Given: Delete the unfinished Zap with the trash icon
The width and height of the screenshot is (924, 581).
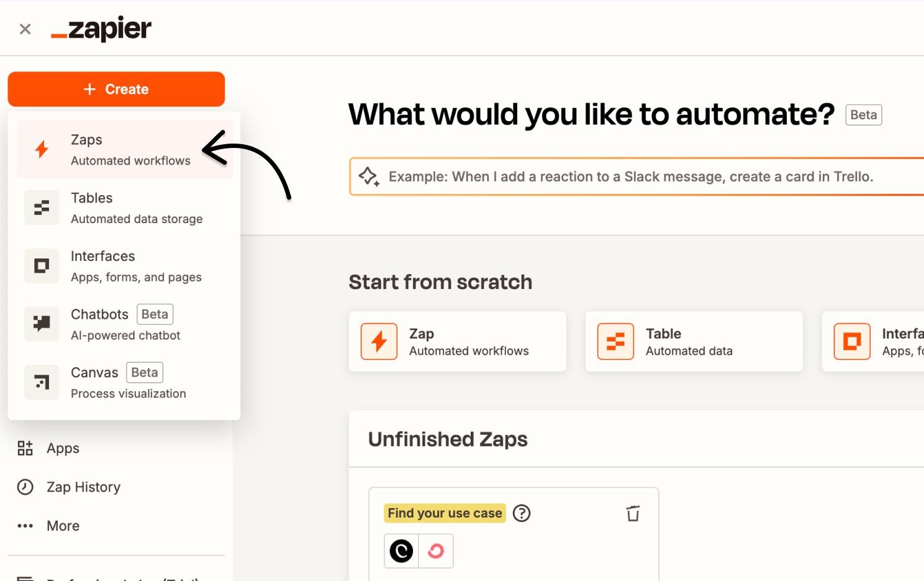Looking at the screenshot, I should [x=633, y=513].
